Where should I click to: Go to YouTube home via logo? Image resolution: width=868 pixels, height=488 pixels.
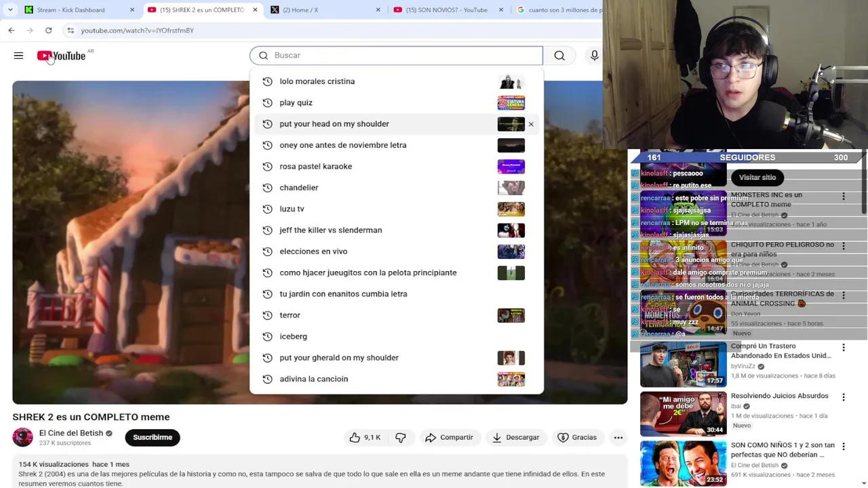point(61,56)
